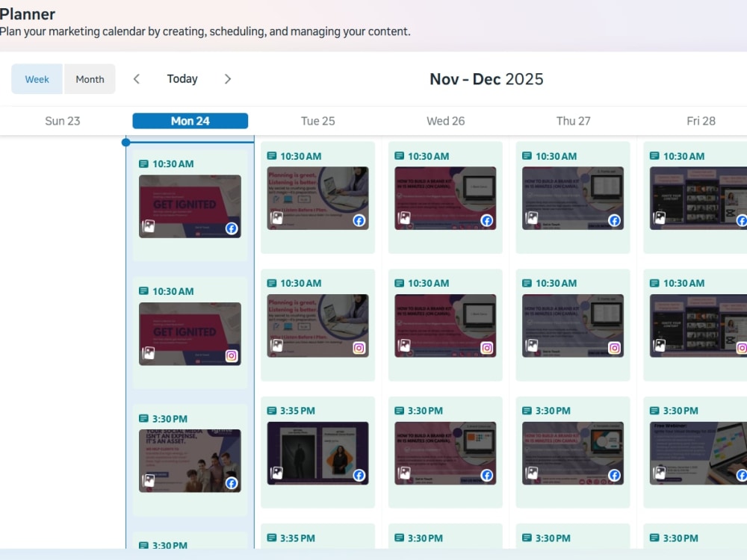Click post-type icon beside Thursday's Facebook 10:30 AM time
The height and width of the screenshot is (560, 747).
click(x=527, y=156)
